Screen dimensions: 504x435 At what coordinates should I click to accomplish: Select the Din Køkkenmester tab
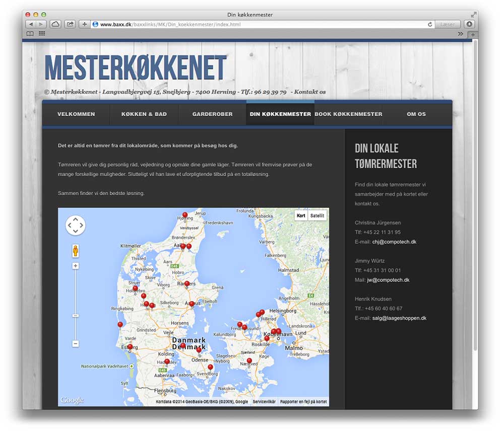tap(280, 114)
